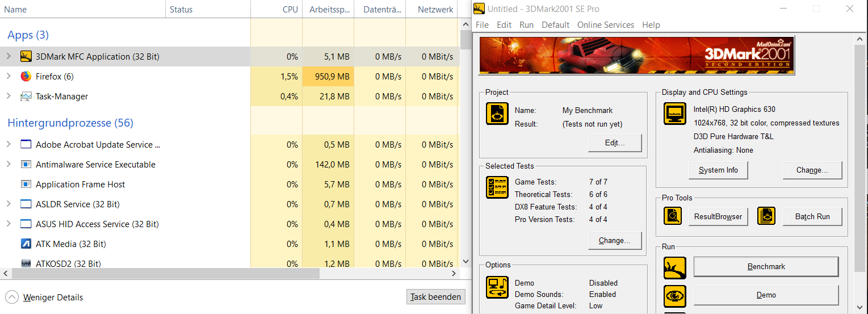868x314 pixels.
Task: Click Change... in Display and CPU Settings
Action: click(x=812, y=170)
